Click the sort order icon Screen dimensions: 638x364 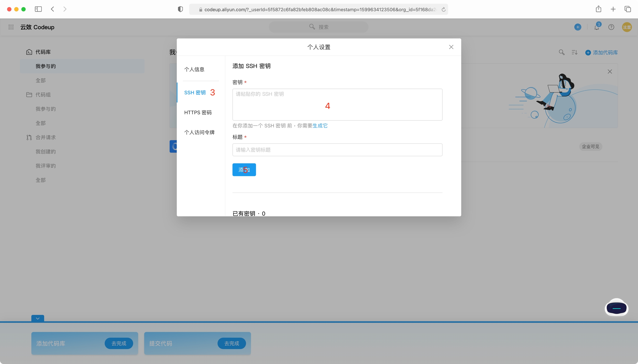[575, 52]
